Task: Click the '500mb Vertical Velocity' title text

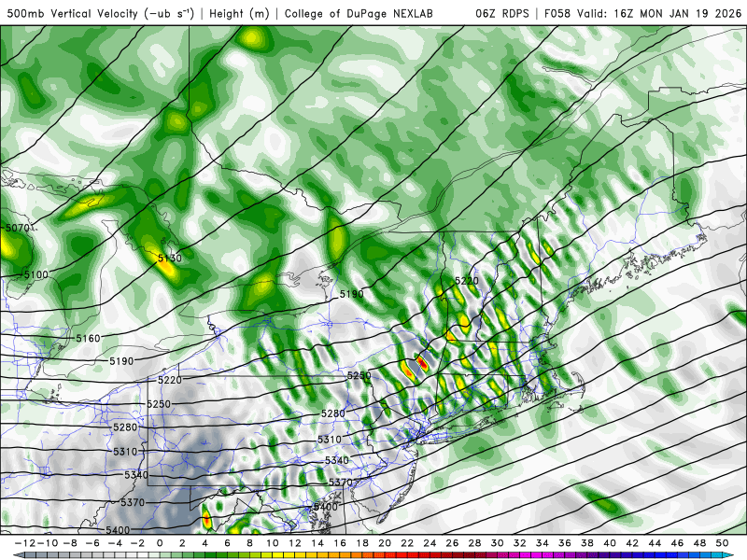Action: (x=73, y=13)
